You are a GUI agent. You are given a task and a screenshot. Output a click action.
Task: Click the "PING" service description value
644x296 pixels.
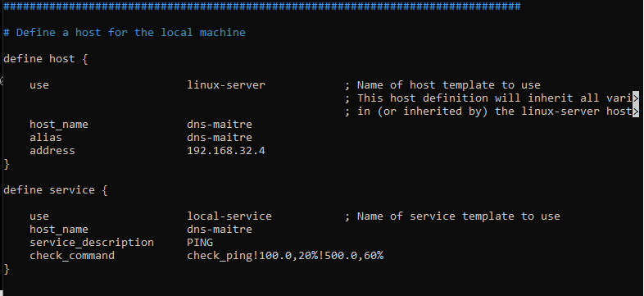click(200, 243)
